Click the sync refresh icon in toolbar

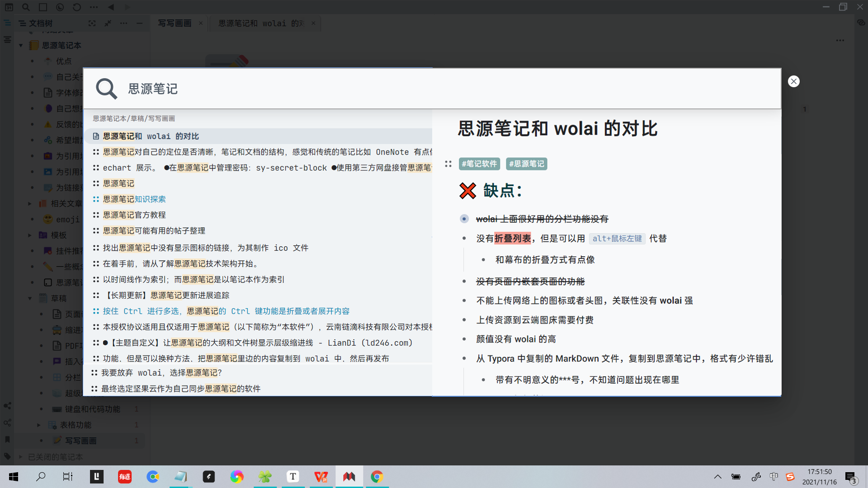tap(77, 7)
